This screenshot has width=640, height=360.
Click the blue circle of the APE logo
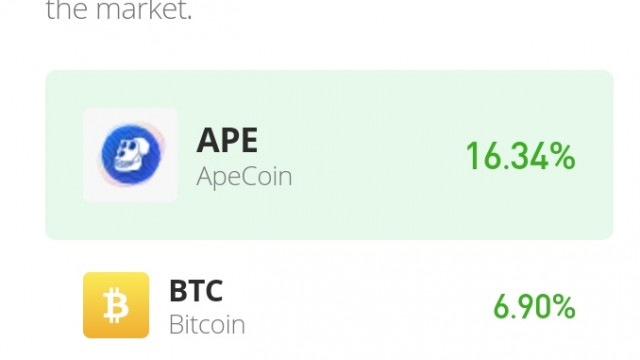pyautogui.click(x=131, y=155)
